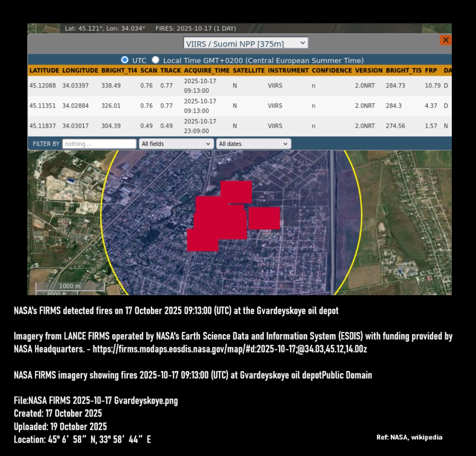This screenshot has height=456, width=476.
Task: Sort table by BRIGHT_TI4 column
Action: point(119,71)
